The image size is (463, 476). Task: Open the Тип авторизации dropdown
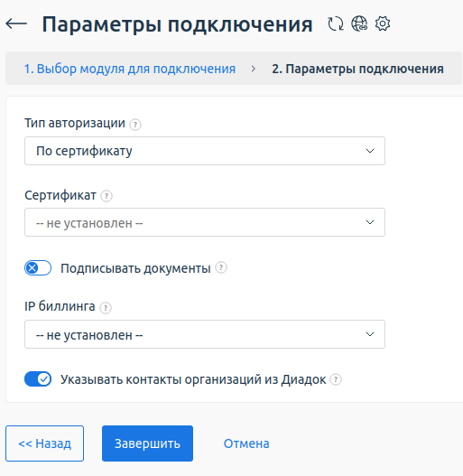click(x=205, y=151)
